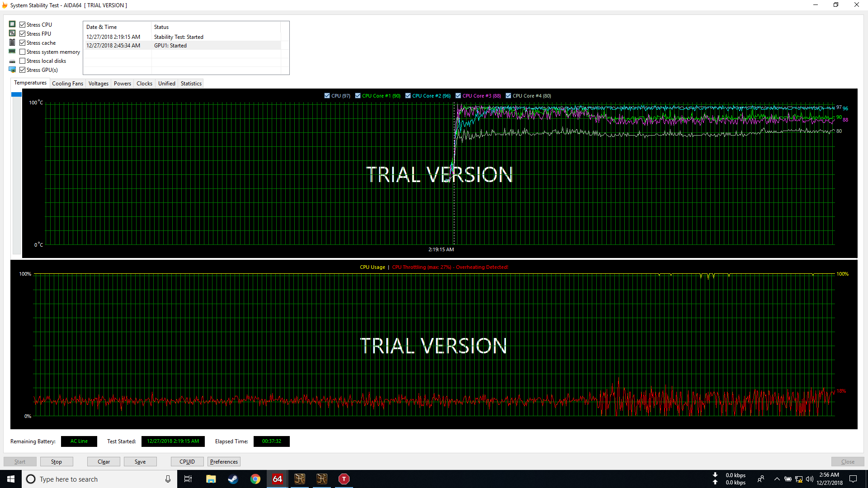Viewport: 868px width, 488px height.
Task: Open the Clocks tab
Action: pyautogui.click(x=145, y=84)
